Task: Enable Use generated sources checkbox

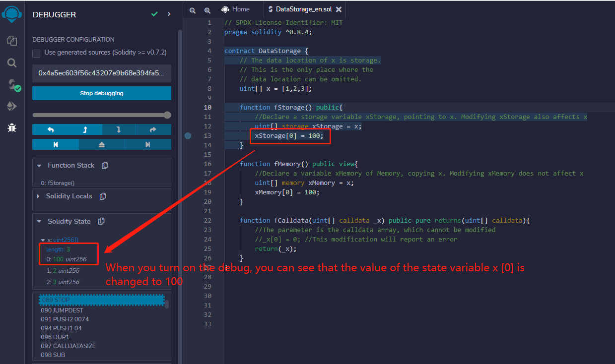Action: point(36,53)
